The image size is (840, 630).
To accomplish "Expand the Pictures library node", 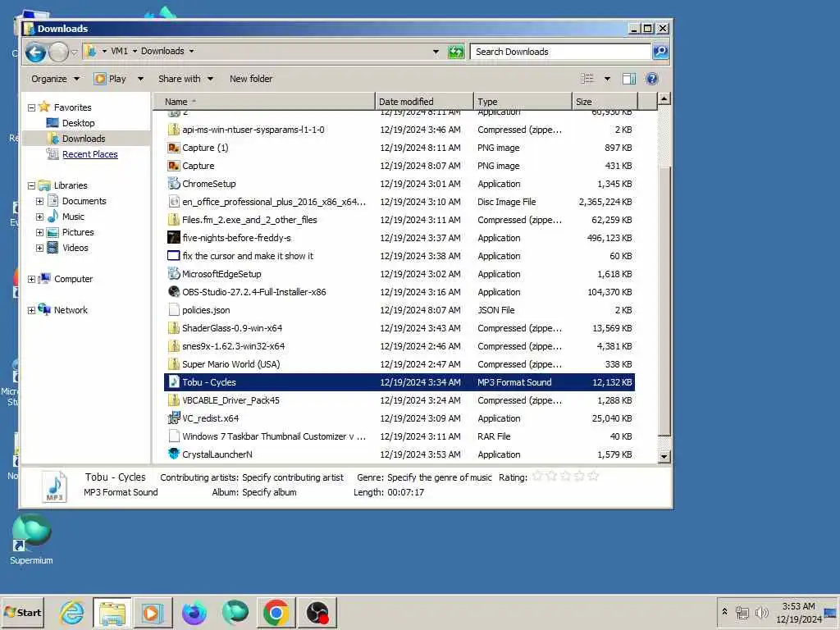I will (39, 232).
